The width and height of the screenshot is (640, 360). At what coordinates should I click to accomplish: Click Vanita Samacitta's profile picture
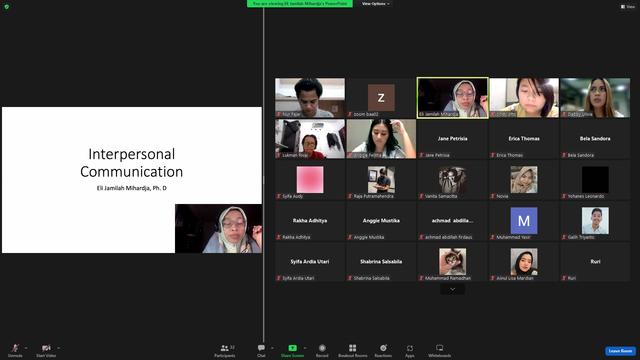(452, 180)
